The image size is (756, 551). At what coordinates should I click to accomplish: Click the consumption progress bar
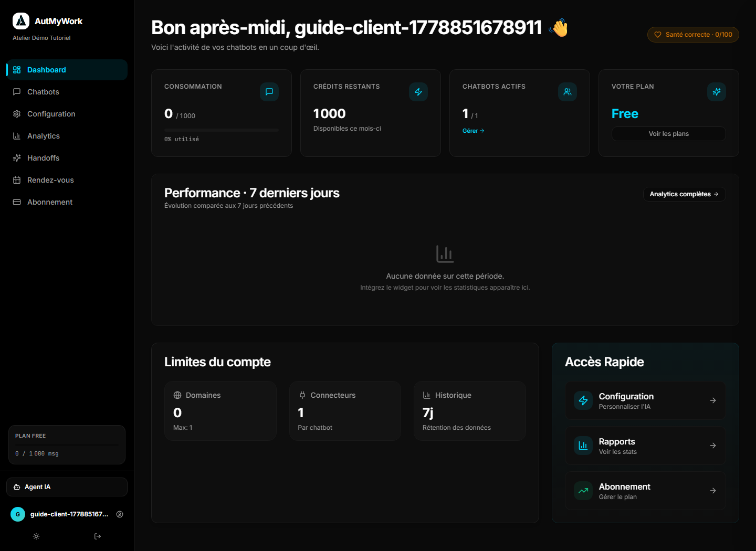coord(222,130)
